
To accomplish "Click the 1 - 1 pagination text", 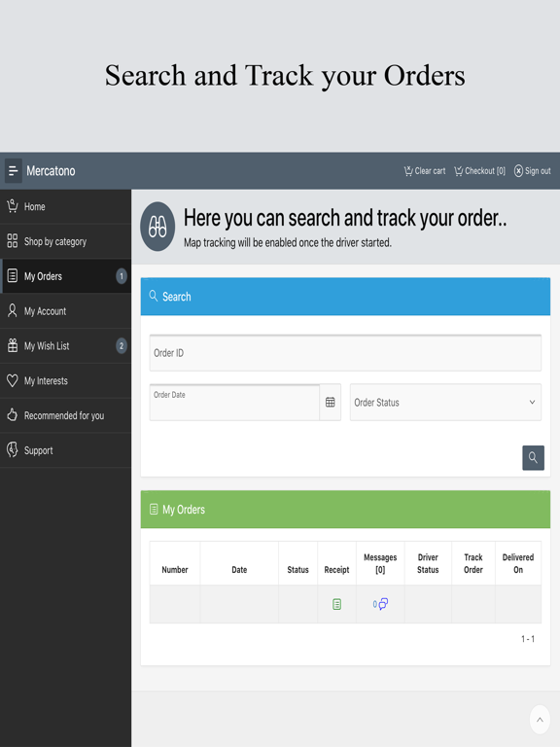I will (x=528, y=639).
